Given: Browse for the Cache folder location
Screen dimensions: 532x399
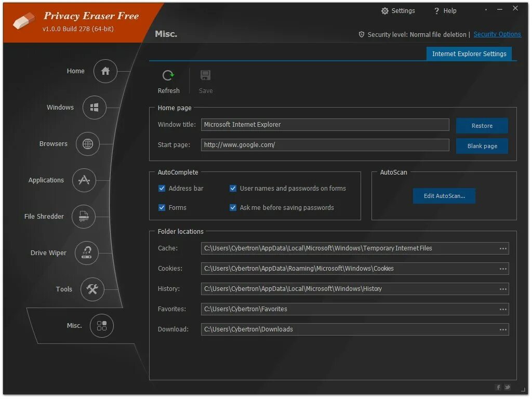Looking at the screenshot, I should (503, 248).
